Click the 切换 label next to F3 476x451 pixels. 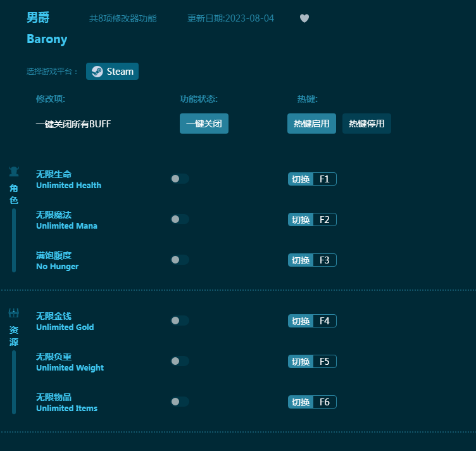(x=301, y=260)
